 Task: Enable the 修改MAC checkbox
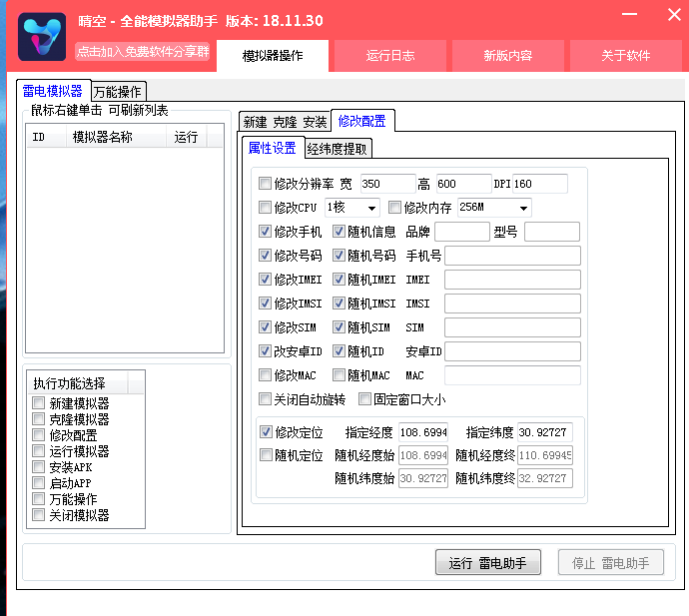[x=265, y=374]
